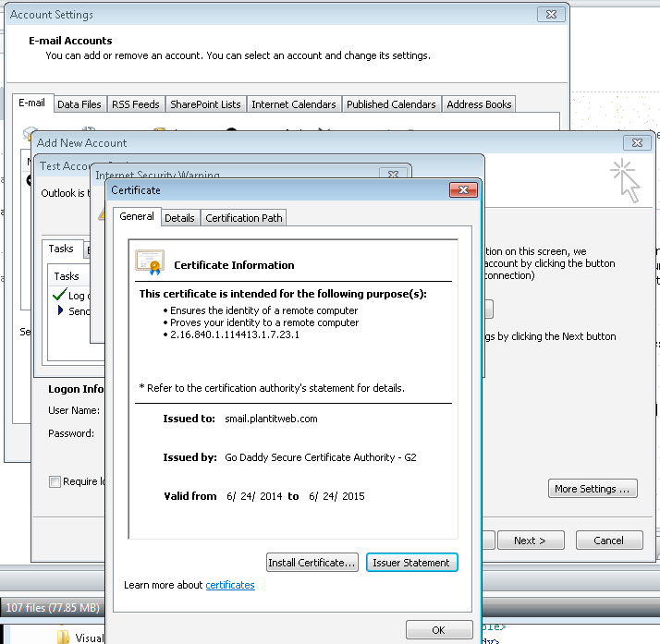
Task: Click the valid-from date 6/24/2014
Action: tap(254, 496)
